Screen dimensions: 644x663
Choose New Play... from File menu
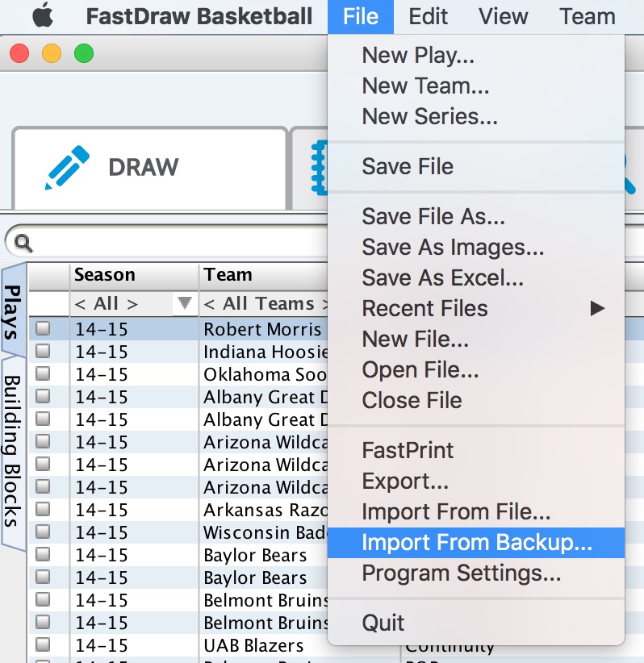476,55
